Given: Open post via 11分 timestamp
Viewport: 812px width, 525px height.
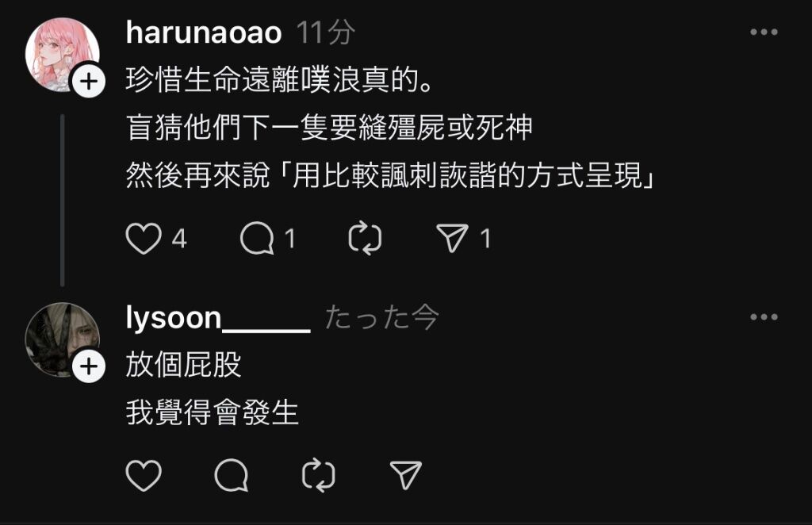Looking at the screenshot, I should pyautogui.click(x=326, y=33).
